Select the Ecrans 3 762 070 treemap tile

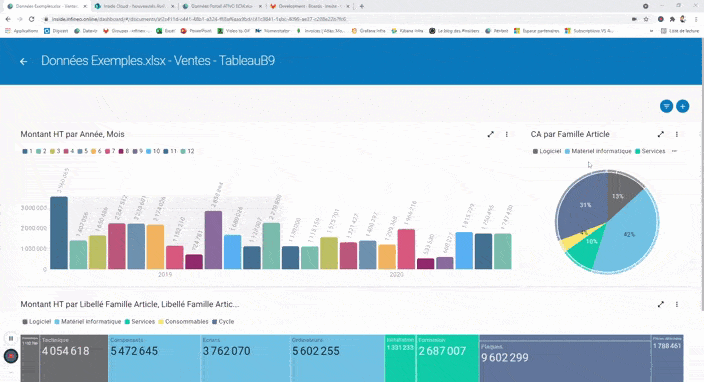click(245, 358)
